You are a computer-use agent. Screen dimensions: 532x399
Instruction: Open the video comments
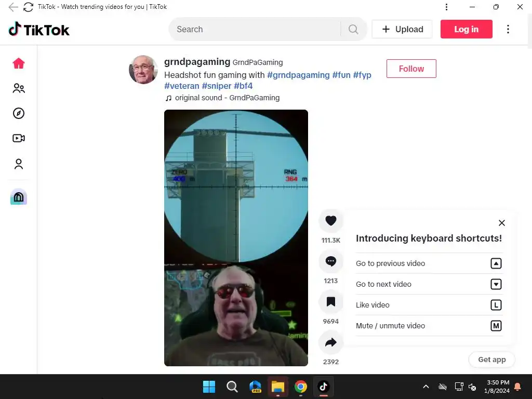pyautogui.click(x=331, y=261)
